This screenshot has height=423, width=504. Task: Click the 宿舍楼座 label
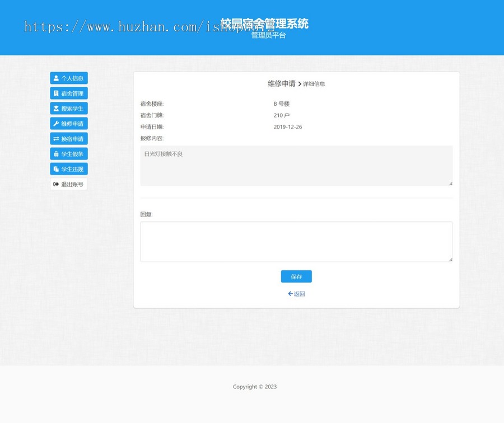click(152, 104)
